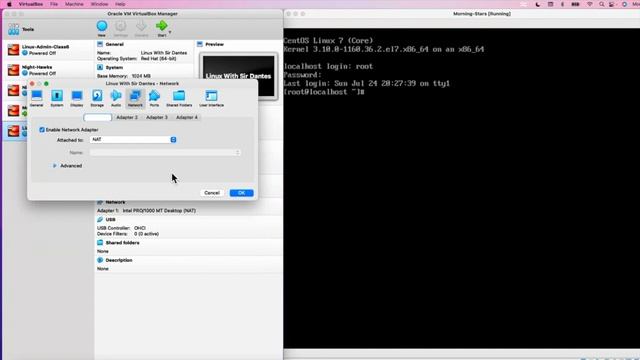The height and width of the screenshot is (360, 640).
Task: Click Shared folders section icon in details
Action: 100,243
